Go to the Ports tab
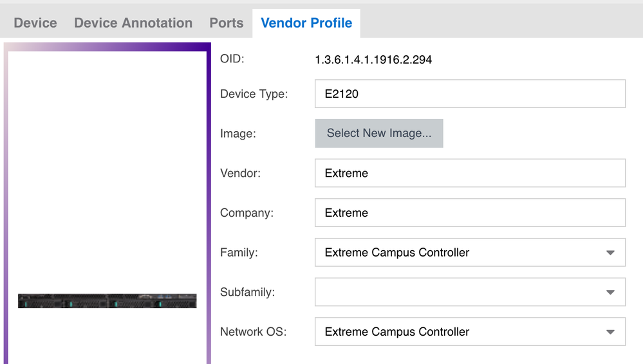The width and height of the screenshot is (643, 364). 226,23
